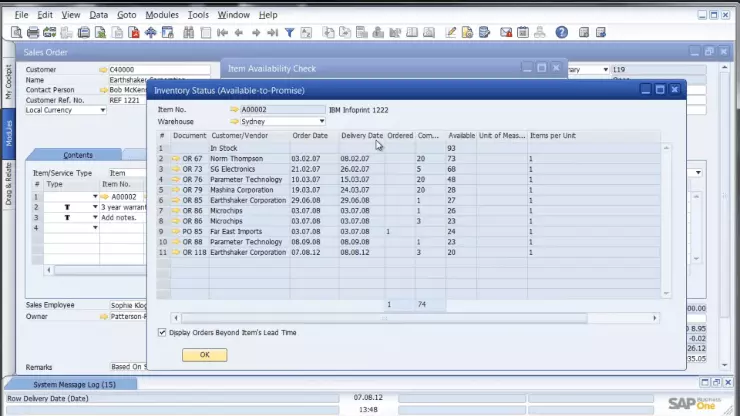Image resolution: width=740 pixels, height=416 pixels.
Task: Open the Help question mark icon
Action: (562, 33)
